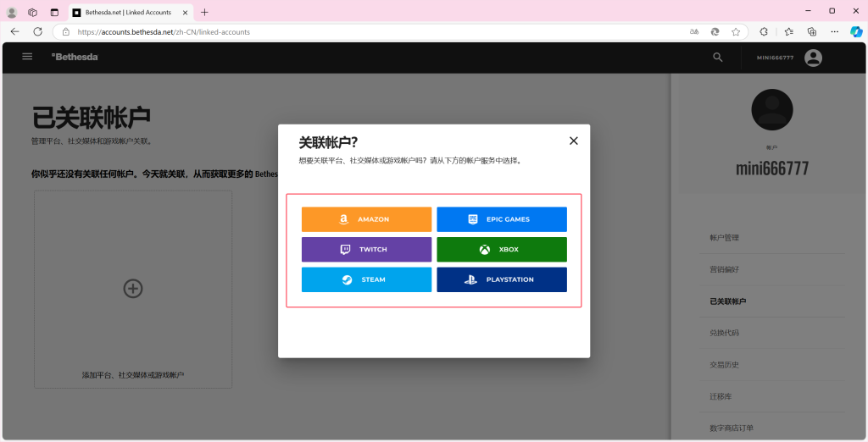The image size is (868, 442).
Task: Click the mini666777 name in sidebar
Action: (x=772, y=169)
